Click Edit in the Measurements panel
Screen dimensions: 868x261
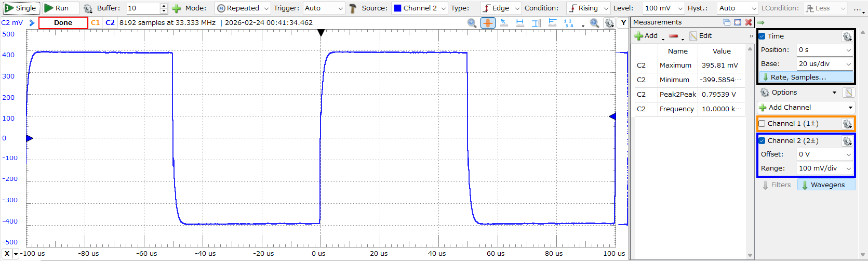pos(701,36)
